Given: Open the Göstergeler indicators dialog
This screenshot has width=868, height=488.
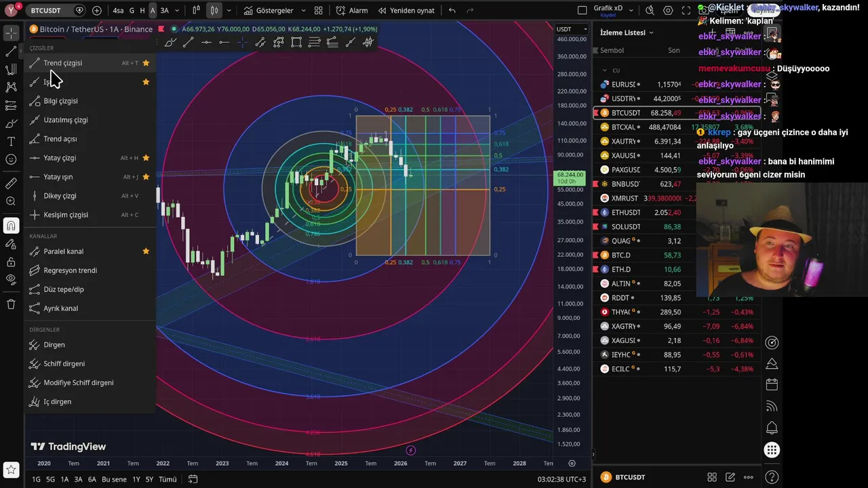Looking at the screenshot, I should tap(269, 10).
